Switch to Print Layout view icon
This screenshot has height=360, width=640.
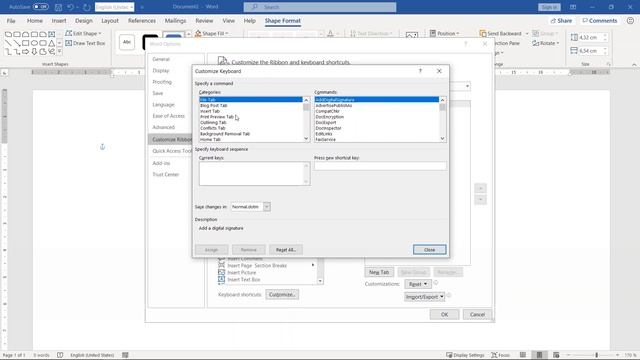click(x=539, y=355)
